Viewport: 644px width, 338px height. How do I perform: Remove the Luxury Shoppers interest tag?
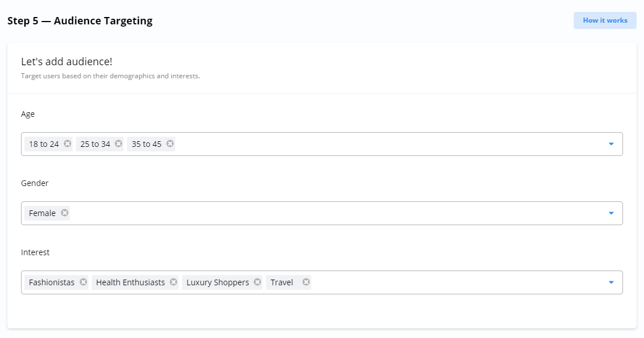pyautogui.click(x=257, y=282)
